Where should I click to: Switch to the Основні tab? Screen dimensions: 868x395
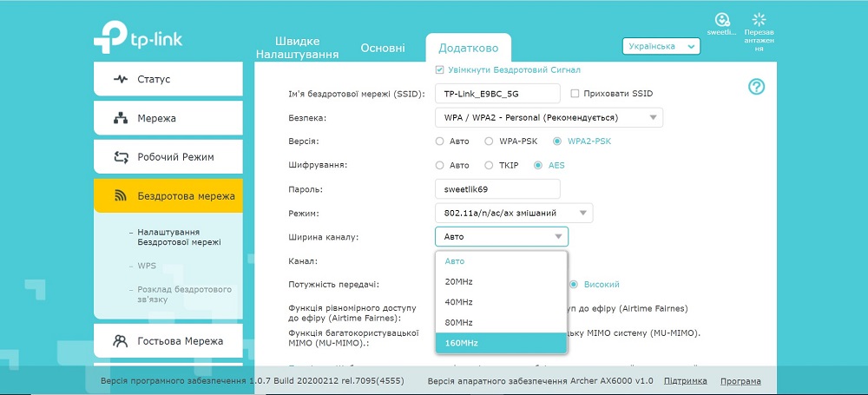pos(383,49)
